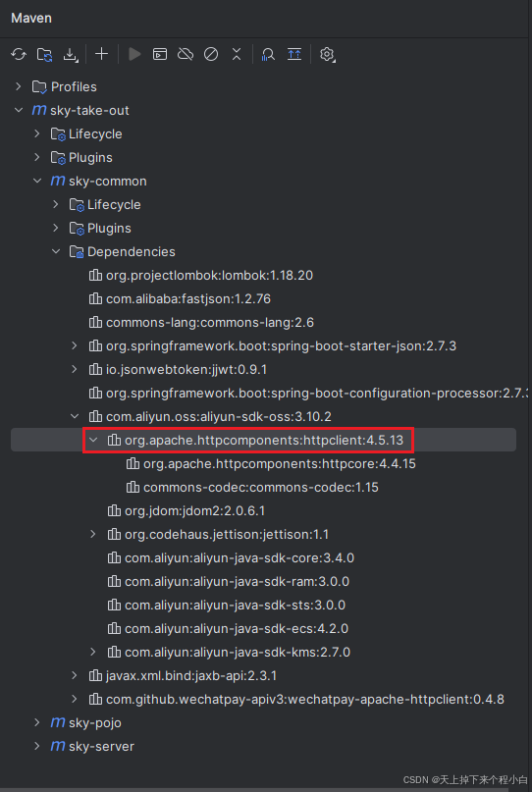
Task: Click the Run Maven Build play icon
Action: pos(134,54)
